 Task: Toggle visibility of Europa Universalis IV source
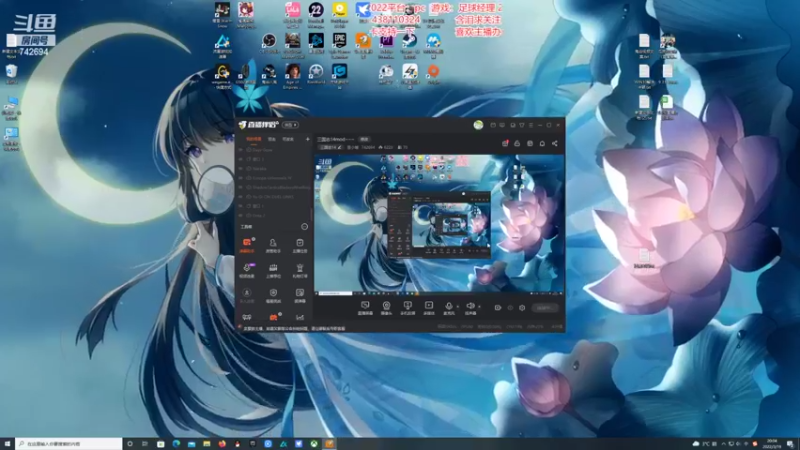(x=241, y=178)
